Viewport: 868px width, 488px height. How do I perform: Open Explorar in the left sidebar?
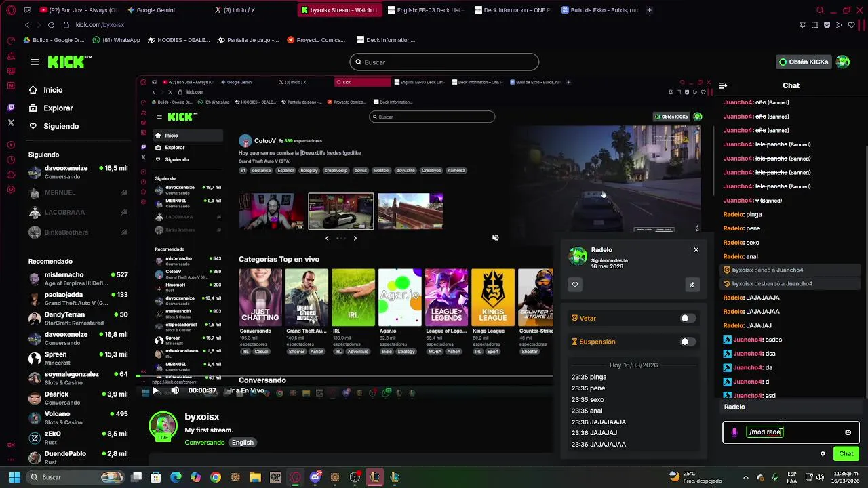pyautogui.click(x=58, y=108)
